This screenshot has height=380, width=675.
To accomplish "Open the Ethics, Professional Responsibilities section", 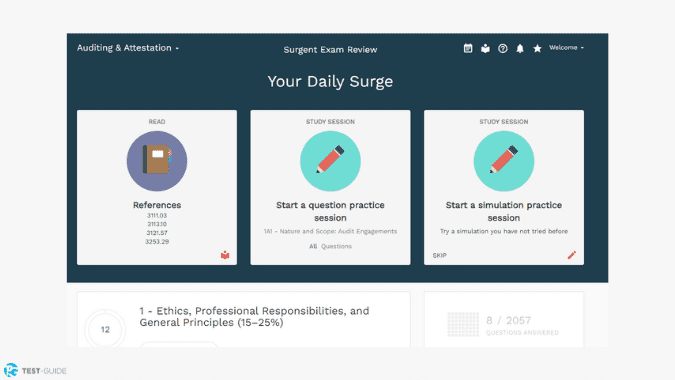I will click(254, 317).
